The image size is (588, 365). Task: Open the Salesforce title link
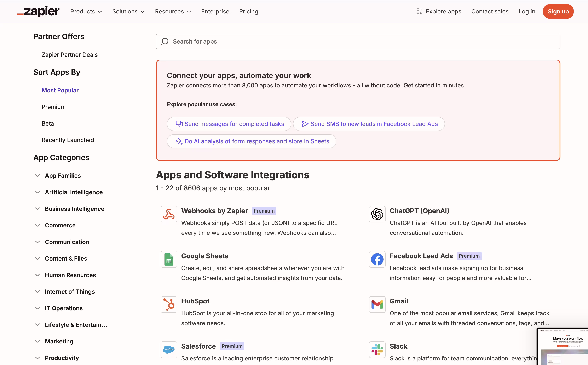(x=198, y=346)
